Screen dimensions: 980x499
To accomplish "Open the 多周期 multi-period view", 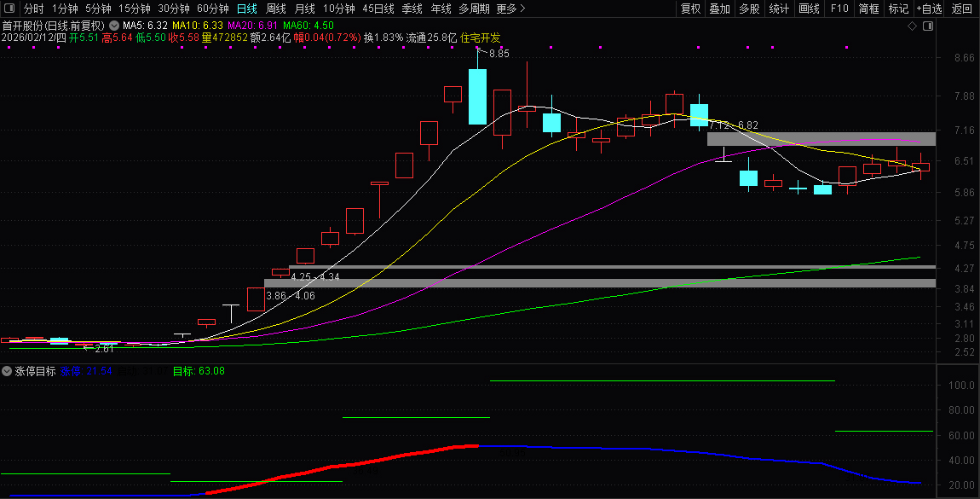I will pyautogui.click(x=474, y=9).
